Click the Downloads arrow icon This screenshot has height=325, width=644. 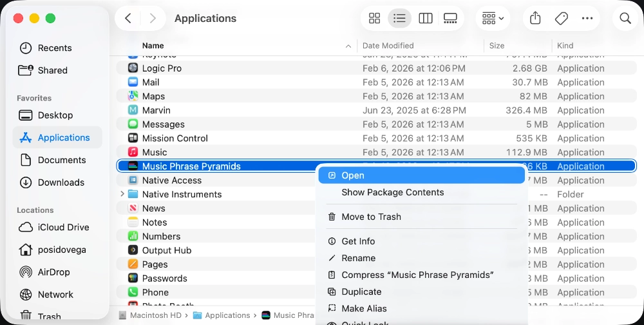tap(26, 182)
